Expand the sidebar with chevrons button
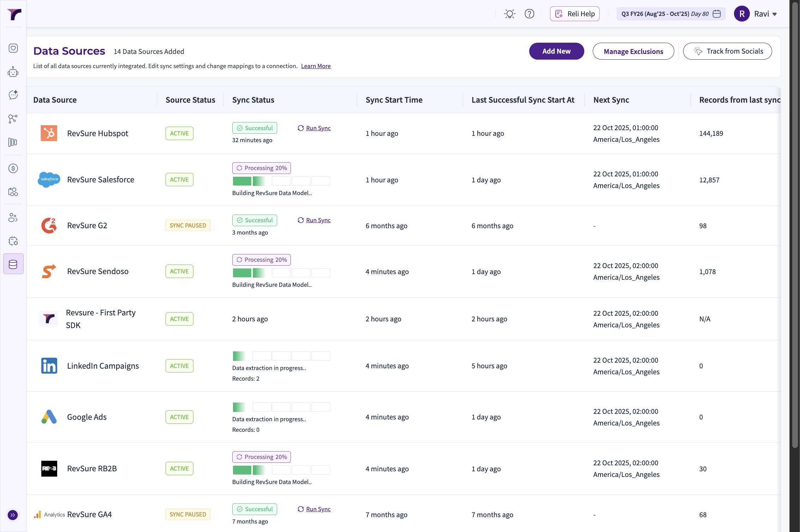Screen dimensions: 800x532 pyautogui.click(x=13, y=515)
